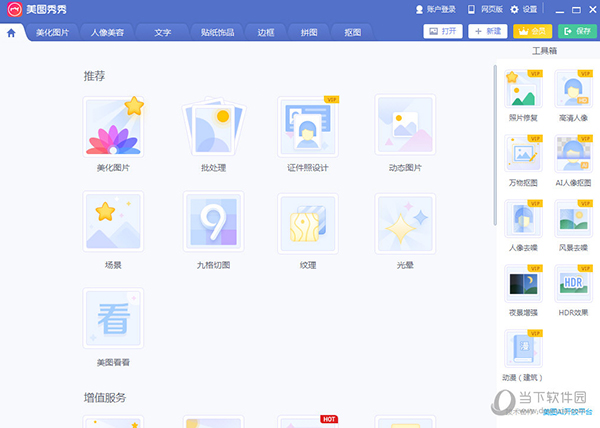Open the 九格切图 grid cut tool
Image resolution: width=600 pixels, height=428 pixels.
click(213, 222)
